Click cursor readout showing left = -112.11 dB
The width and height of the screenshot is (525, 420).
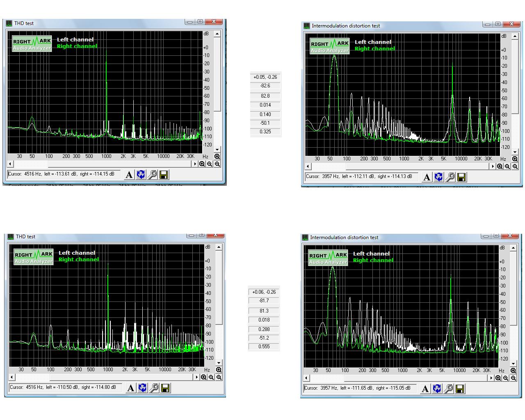pyautogui.click(x=362, y=177)
